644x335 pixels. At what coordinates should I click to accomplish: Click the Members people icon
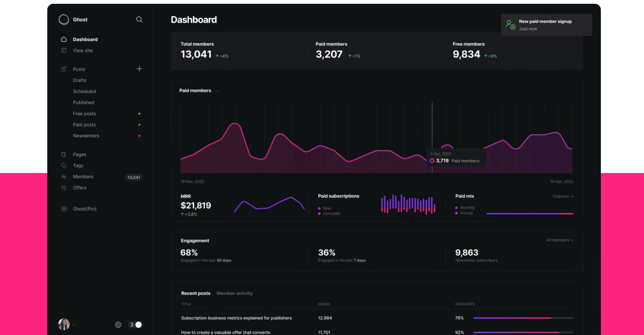(x=64, y=177)
